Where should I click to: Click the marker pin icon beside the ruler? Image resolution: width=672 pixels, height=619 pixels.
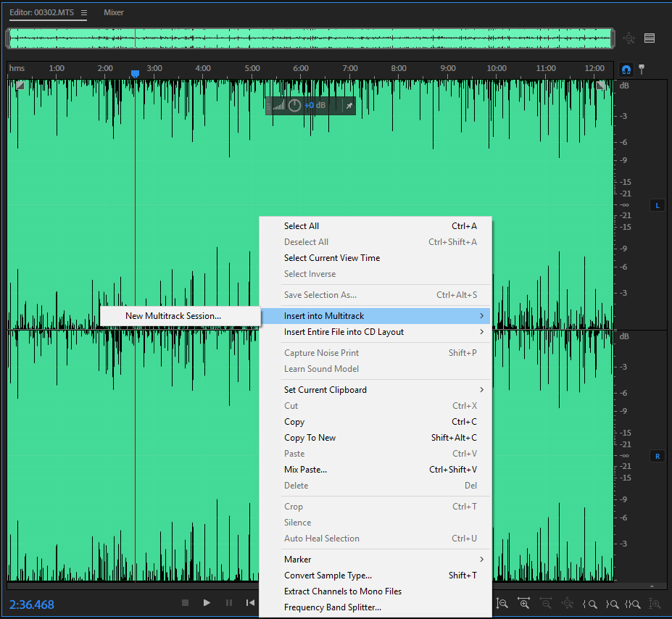click(x=641, y=70)
